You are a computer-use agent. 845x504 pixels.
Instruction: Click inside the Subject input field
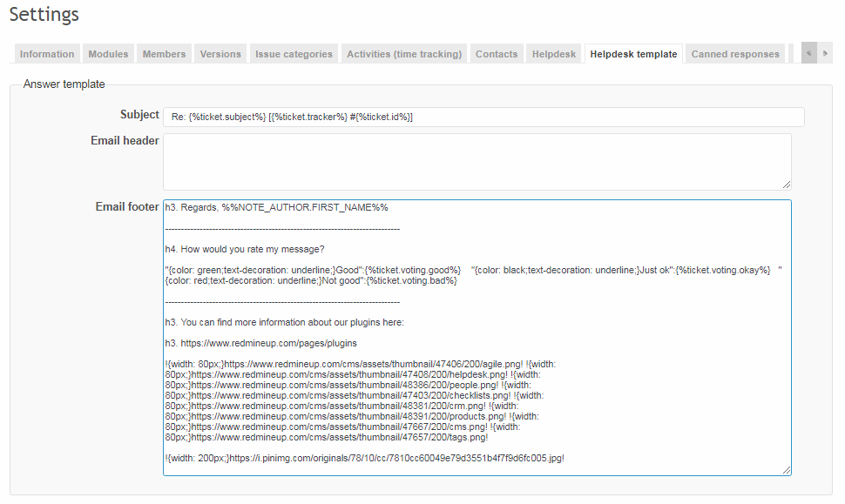tap(483, 116)
